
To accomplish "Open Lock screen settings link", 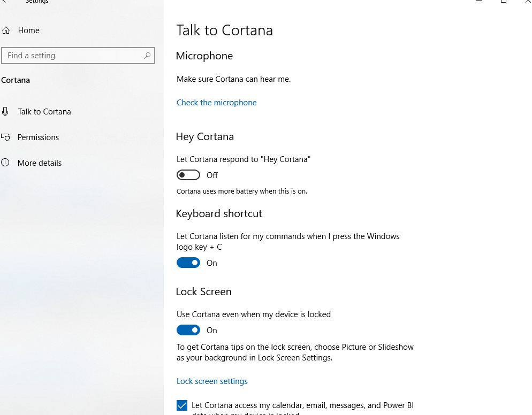I will pyautogui.click(x=212, y=381).
